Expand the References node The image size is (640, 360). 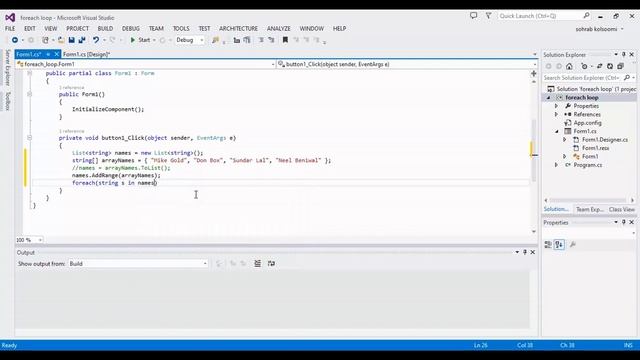(x=556, y=114)
